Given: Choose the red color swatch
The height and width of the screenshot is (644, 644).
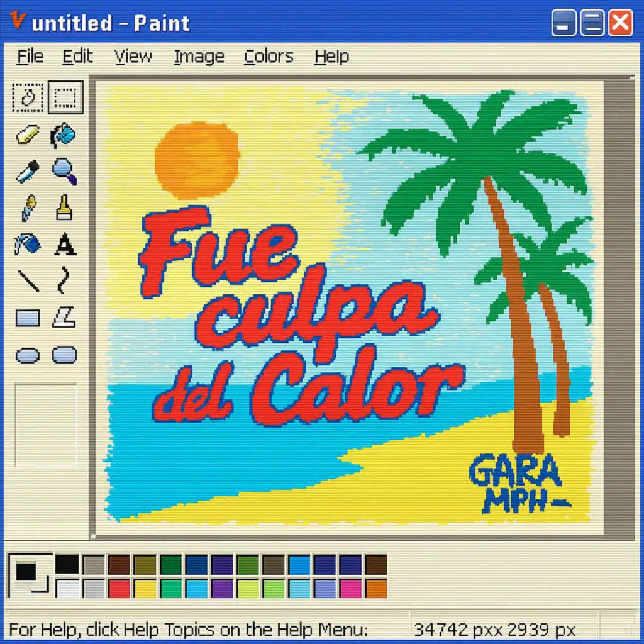Looking at the screenshot, I should tap(119, 589).
